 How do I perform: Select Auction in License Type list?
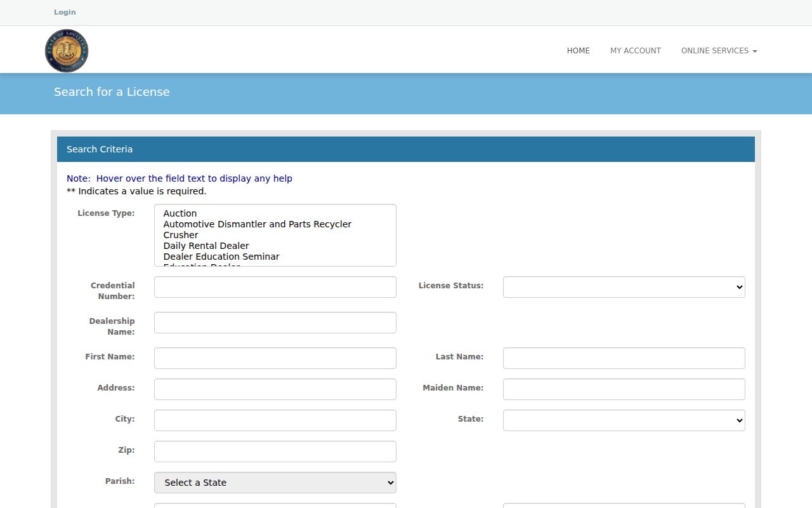[275, 213]
